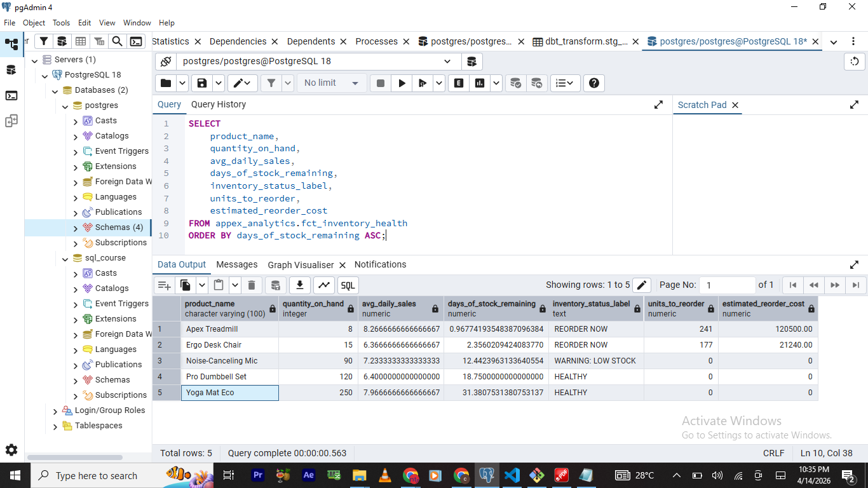This screenshot has height=488, width=868.
Task: Click the Execute script play button
Action: pos(402,83)
